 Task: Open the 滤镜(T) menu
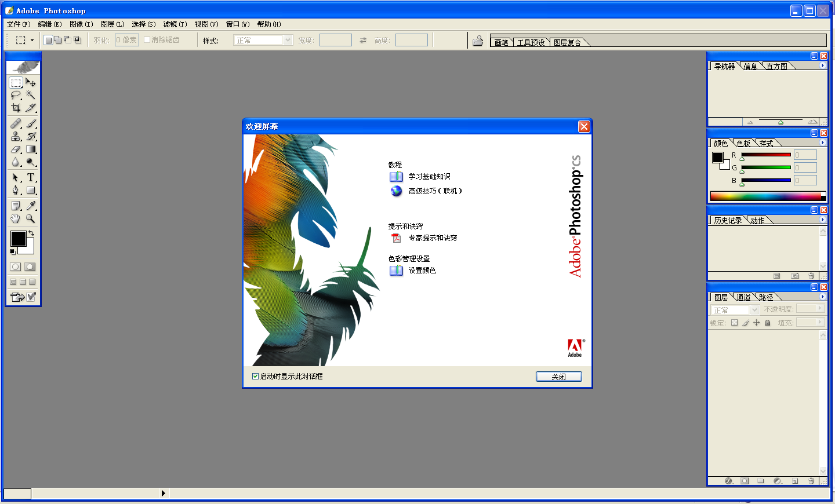175,24
